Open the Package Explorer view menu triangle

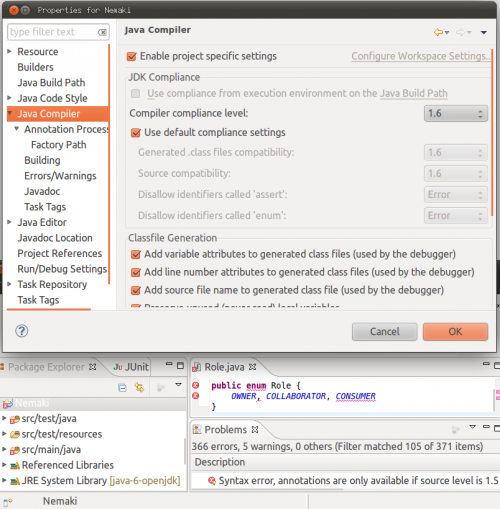click(x=179, y=385)
